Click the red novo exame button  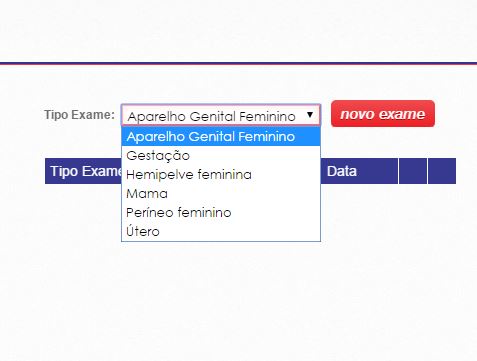point(383,114)
